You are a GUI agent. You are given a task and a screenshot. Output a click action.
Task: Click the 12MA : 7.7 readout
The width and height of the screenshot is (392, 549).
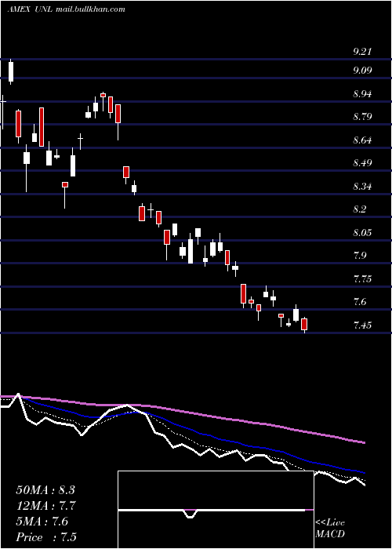(45, 506)
